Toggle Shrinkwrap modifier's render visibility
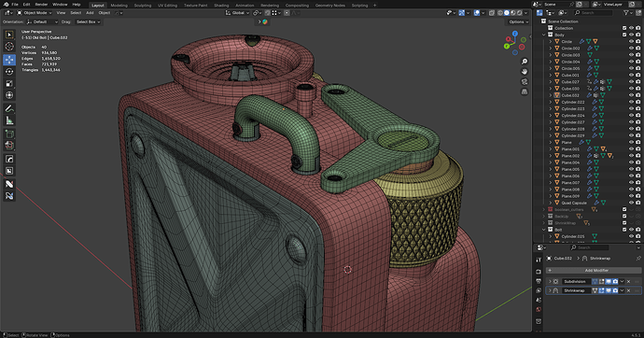This screenshot has width=644, height=338. coord(615,290)
